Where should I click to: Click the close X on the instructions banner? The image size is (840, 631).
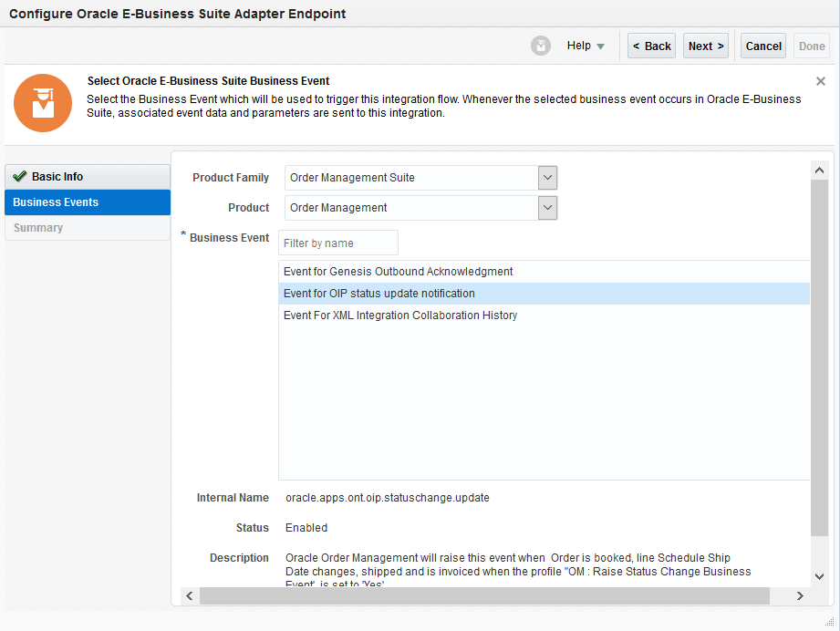click(820, 80)
